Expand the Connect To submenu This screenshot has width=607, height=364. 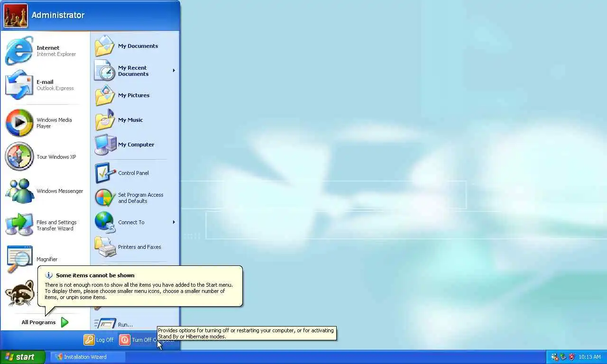point(174,222)
